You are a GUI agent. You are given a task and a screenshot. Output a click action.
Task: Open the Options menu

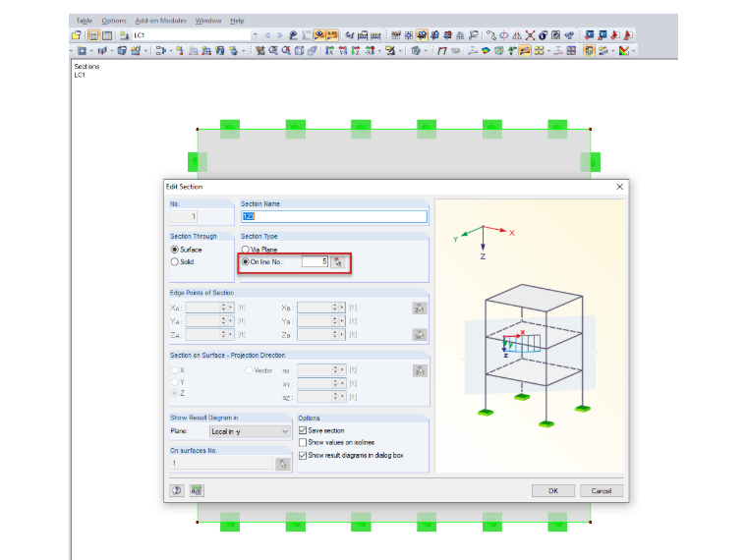pyautogui.click(x=114, y=21)
